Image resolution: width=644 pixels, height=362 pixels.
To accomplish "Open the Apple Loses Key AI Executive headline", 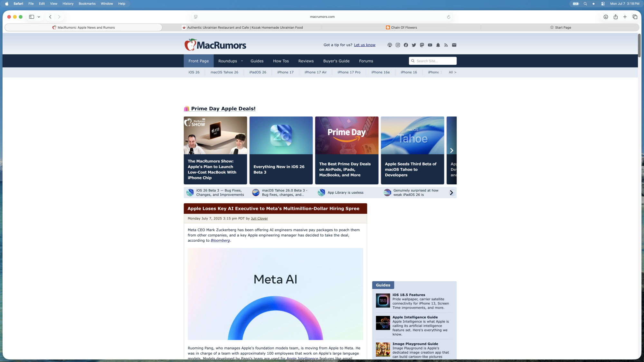I will coord(273,209).
